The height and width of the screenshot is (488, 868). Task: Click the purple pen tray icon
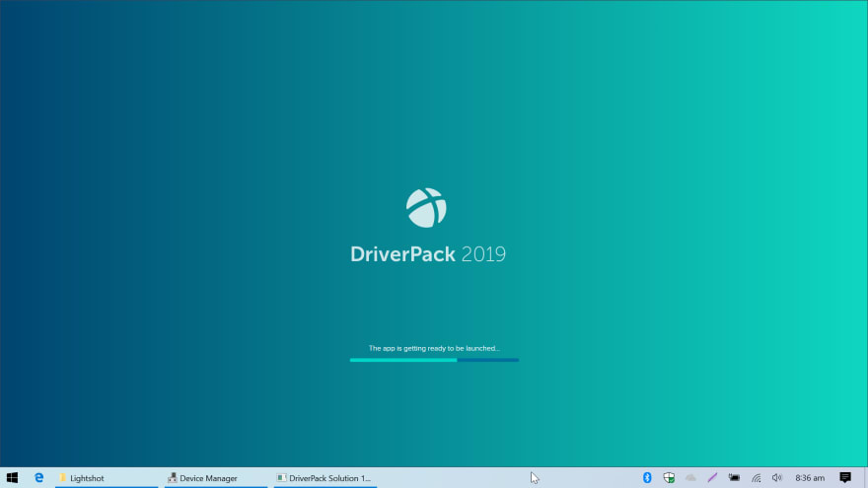712,477
